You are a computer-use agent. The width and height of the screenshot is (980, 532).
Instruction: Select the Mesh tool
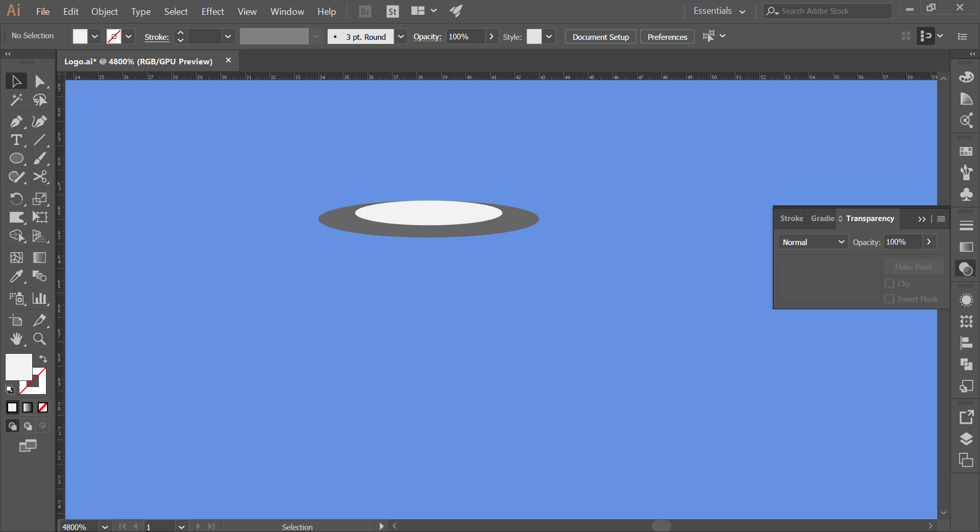(16, 258)
